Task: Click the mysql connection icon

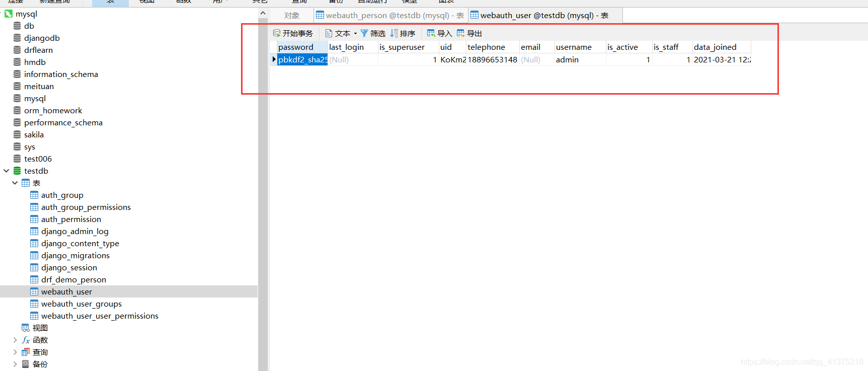Action: click(8, 14)
